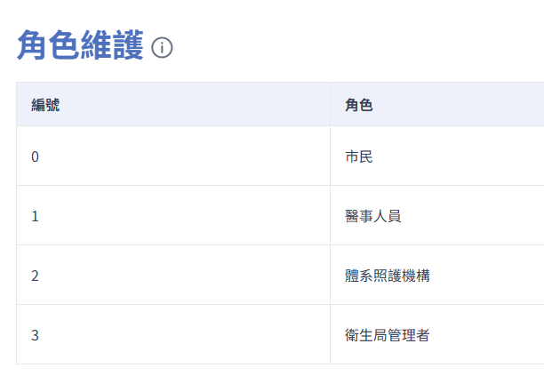Click the info icon beside 角色維護 title
The height and width of the screenshot is (392, 544).
tap(162, 48)
